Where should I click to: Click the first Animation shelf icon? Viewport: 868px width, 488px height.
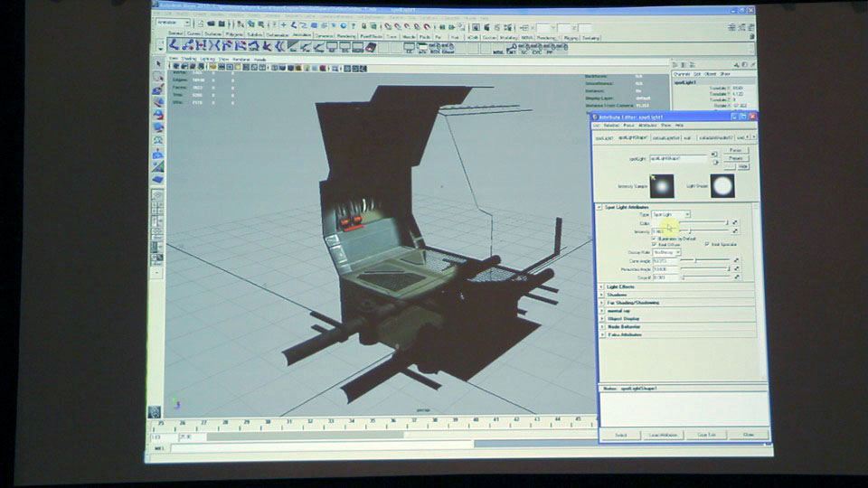[174, 45]
